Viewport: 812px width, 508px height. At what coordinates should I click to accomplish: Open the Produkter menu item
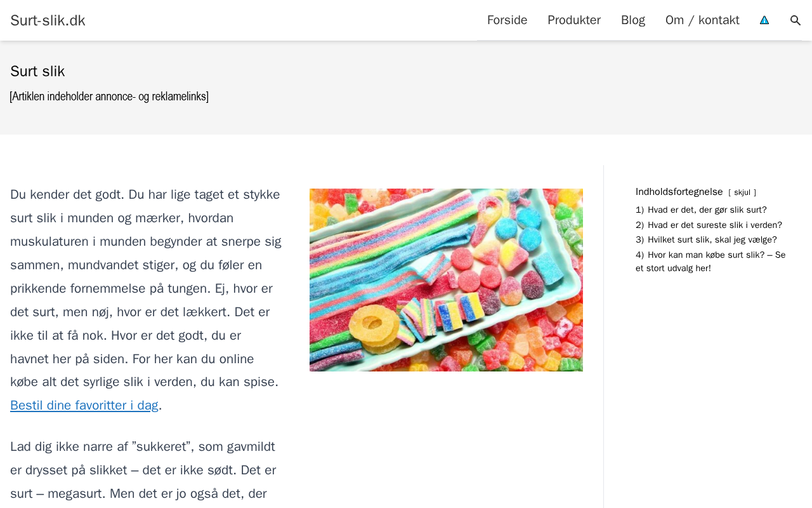coord(574,20)
